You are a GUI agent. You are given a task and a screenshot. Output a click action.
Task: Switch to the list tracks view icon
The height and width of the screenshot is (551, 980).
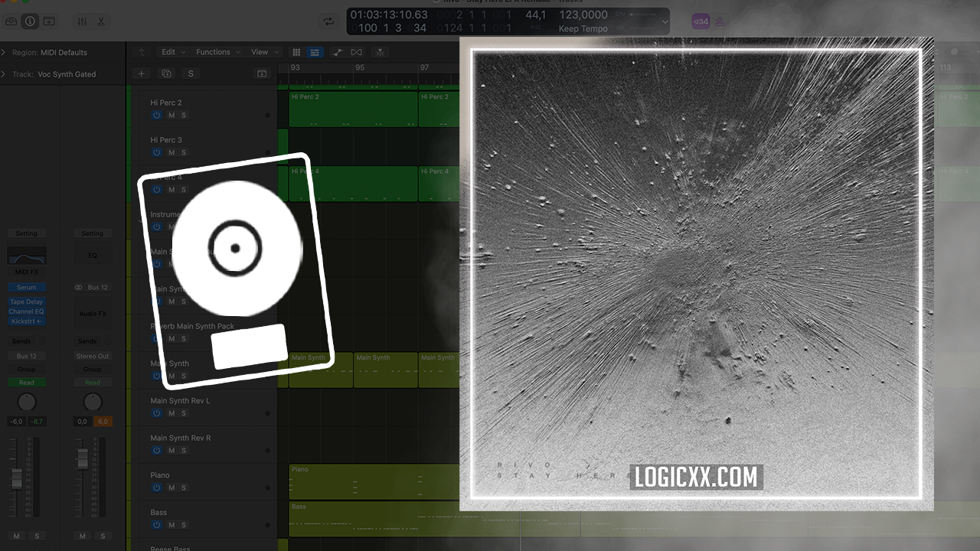pyautogui.click(x=315, y=52)
